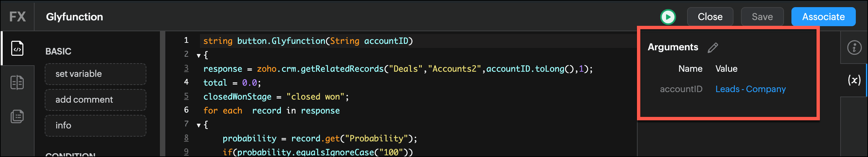Open the info panel icon on right sidebar

click(854, 48)
